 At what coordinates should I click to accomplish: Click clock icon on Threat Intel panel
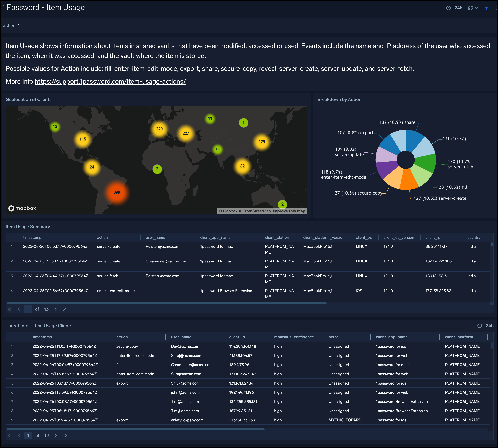(480, 326)
